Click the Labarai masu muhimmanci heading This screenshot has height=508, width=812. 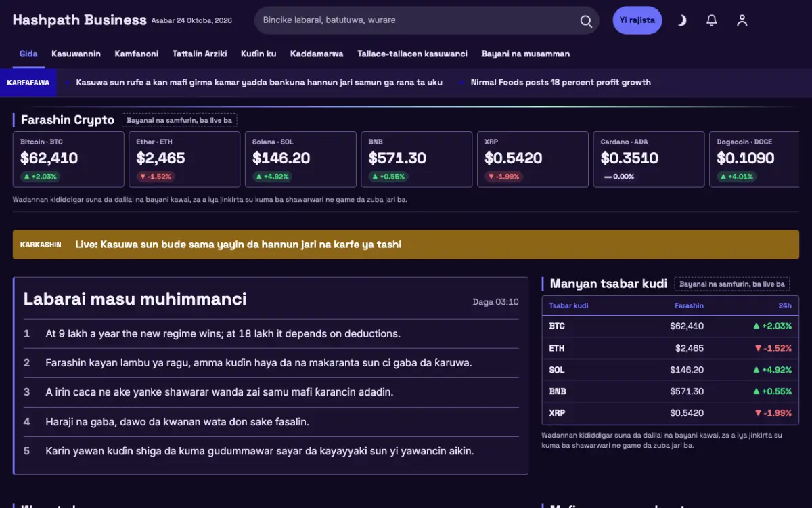[135, 299]
